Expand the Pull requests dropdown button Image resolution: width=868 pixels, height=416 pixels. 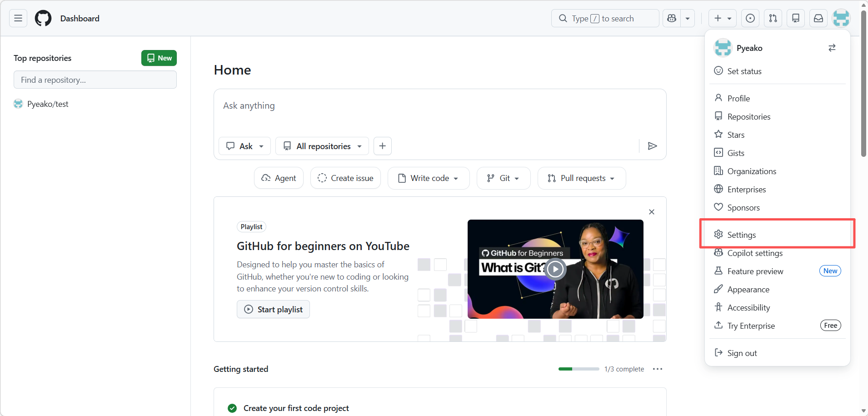582,178
